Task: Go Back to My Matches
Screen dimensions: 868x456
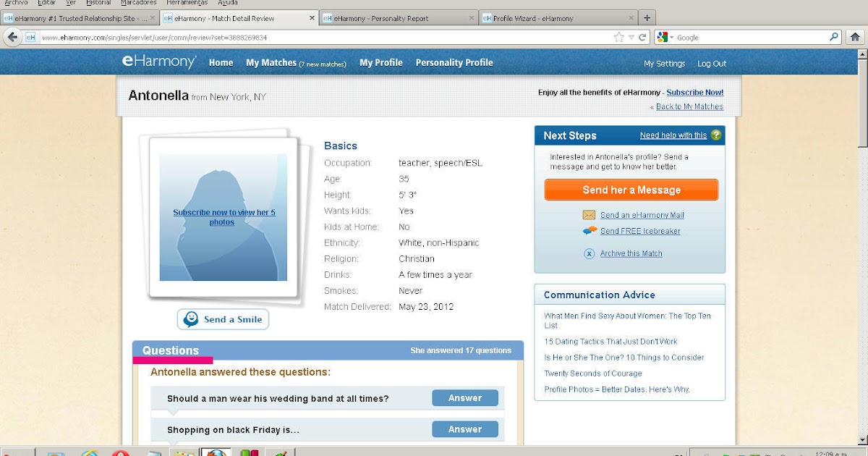Action: point(689,107)
